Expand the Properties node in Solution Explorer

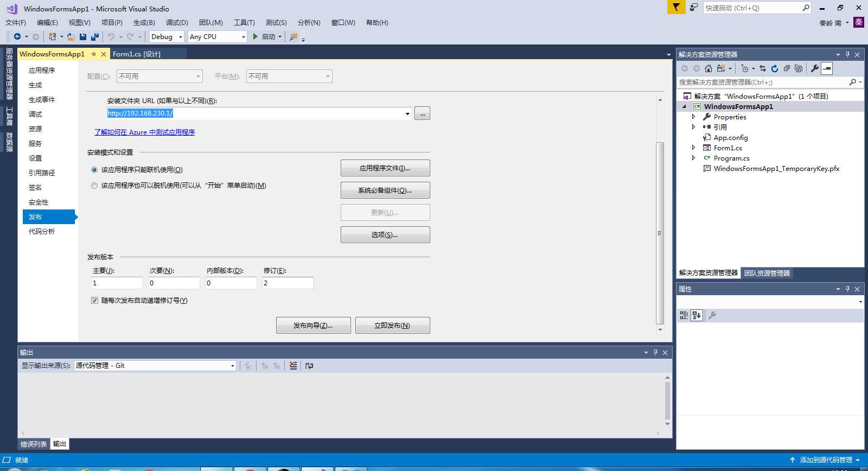tap(693, 117)
